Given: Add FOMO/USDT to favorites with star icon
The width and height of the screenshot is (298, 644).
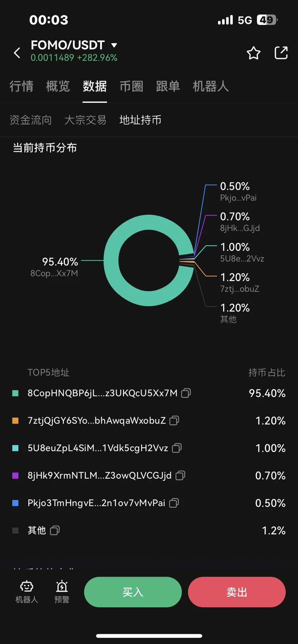Looking at the screenshot, I should click(253, 53).
